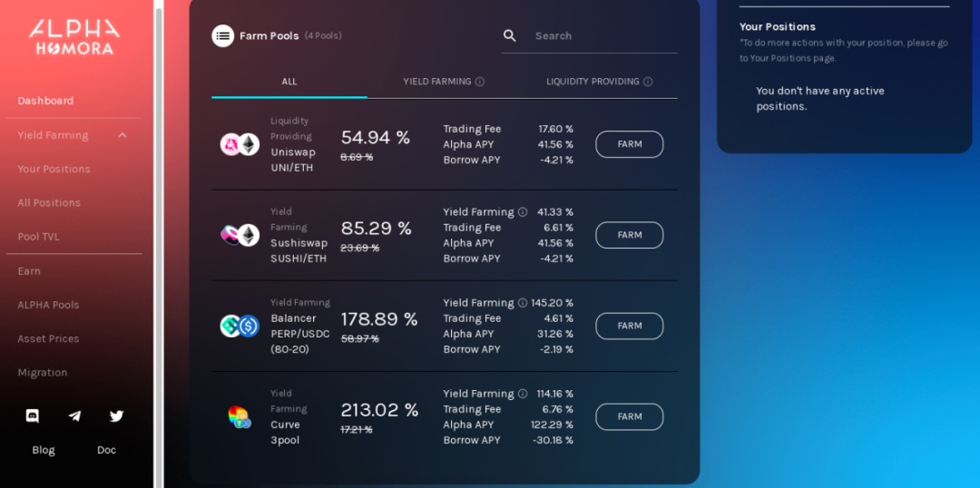Screen dimensions: 980x488
Task: Open Migration in the sidebar
Action: [x=43, y=372]
